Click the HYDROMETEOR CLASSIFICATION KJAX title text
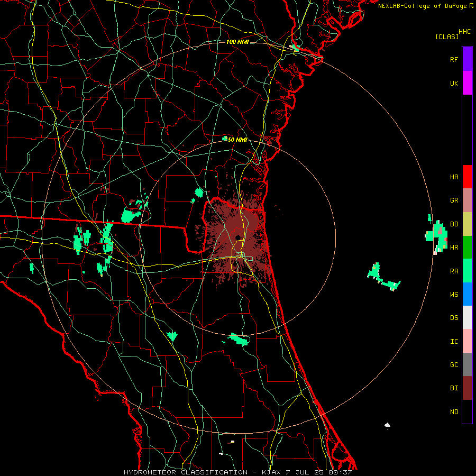The image size is (476, 476). coord(237,472)
